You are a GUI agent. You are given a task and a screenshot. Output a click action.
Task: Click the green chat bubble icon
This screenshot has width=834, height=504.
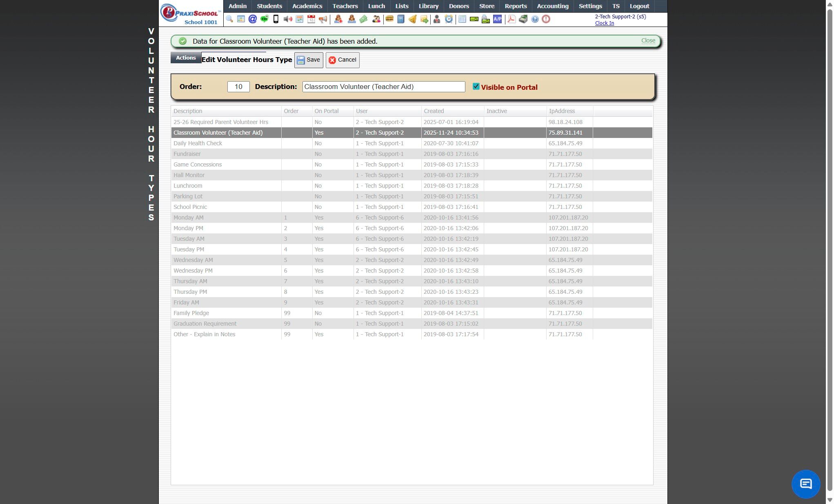point(264,19)
